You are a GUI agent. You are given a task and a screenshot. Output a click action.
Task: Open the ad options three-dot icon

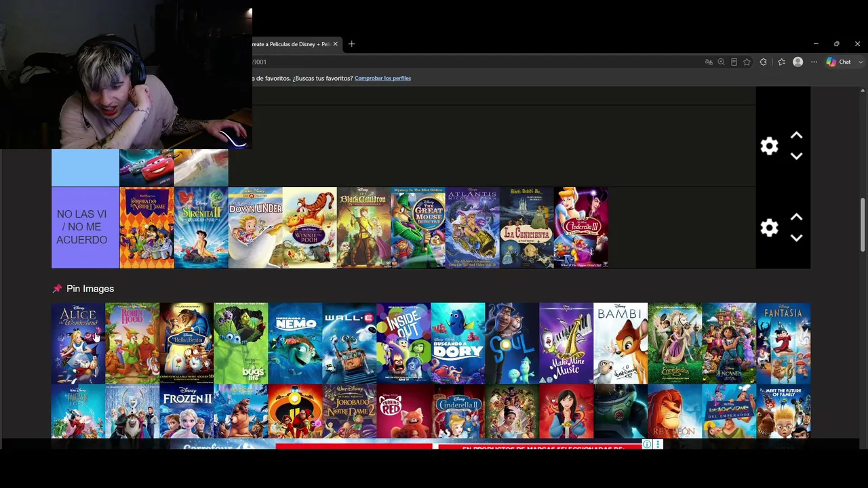point(658,445)
